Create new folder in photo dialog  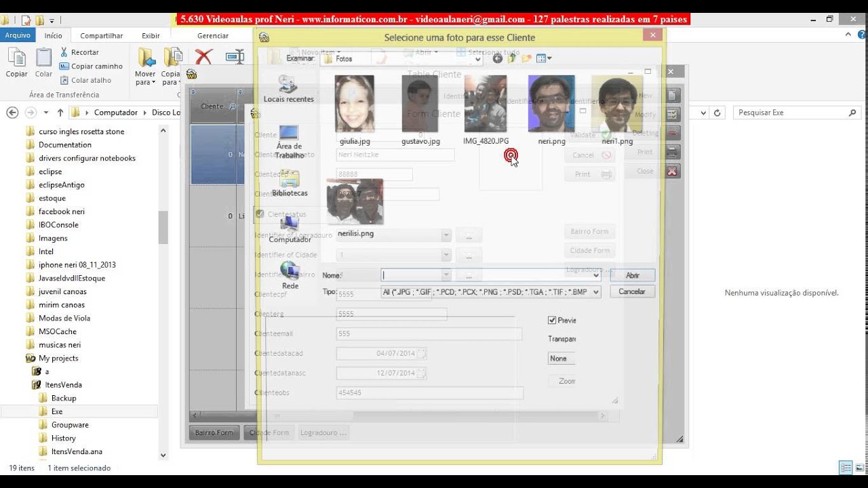click(x=527, y=59)
